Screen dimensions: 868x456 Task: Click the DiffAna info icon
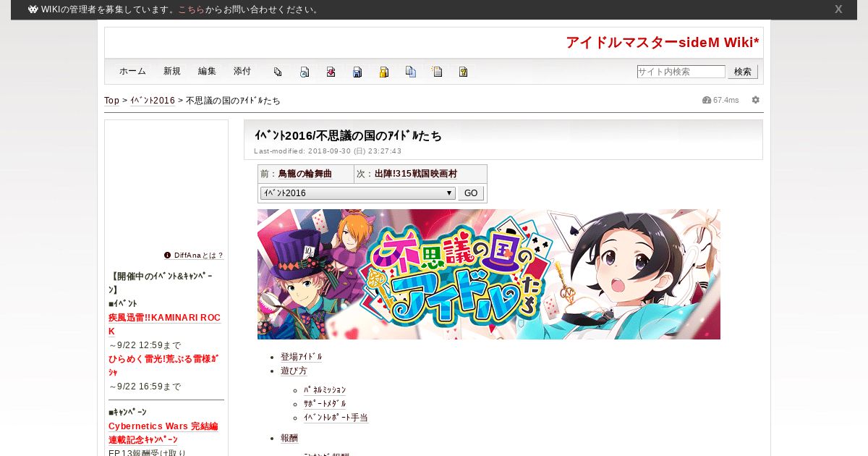[x=167, y=256]
